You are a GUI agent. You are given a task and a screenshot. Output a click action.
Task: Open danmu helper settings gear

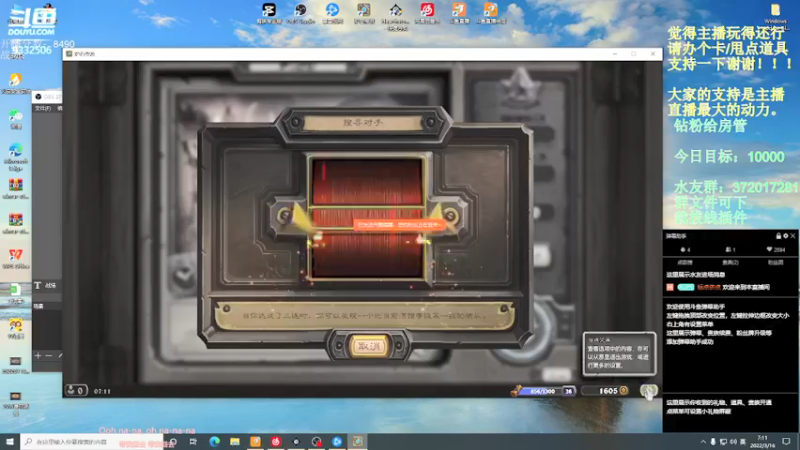pyautogui.click(x=786, y=236)
